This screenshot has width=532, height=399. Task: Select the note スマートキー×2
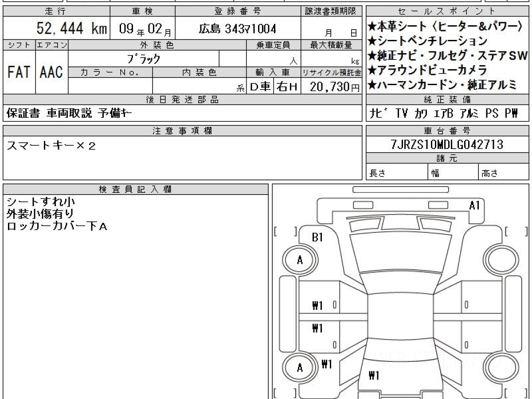pyautogui.click(x=51, y=146)
